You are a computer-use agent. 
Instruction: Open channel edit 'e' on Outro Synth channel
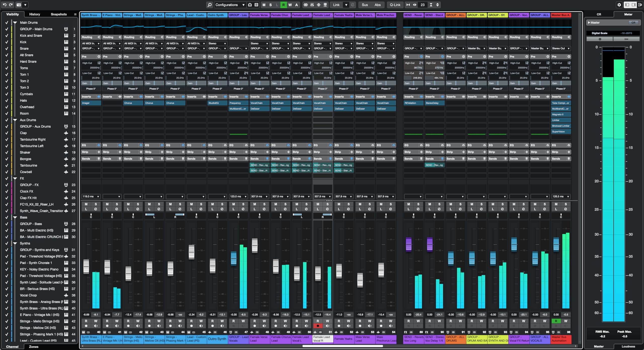[222, 208]
